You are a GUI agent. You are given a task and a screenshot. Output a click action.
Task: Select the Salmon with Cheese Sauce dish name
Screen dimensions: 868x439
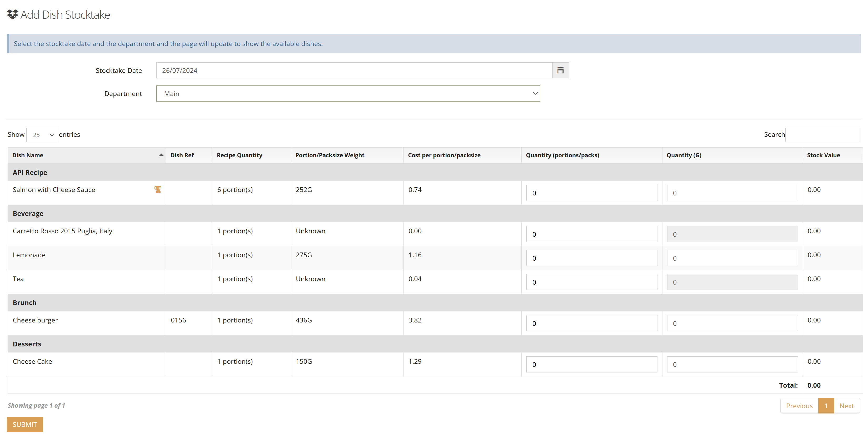click(x=54, y=190)
